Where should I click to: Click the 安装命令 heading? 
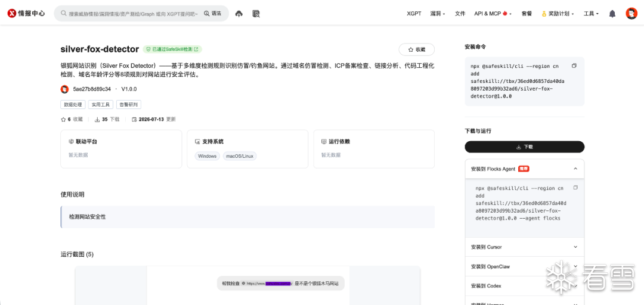pyautogui.click(x=476, y=47)
